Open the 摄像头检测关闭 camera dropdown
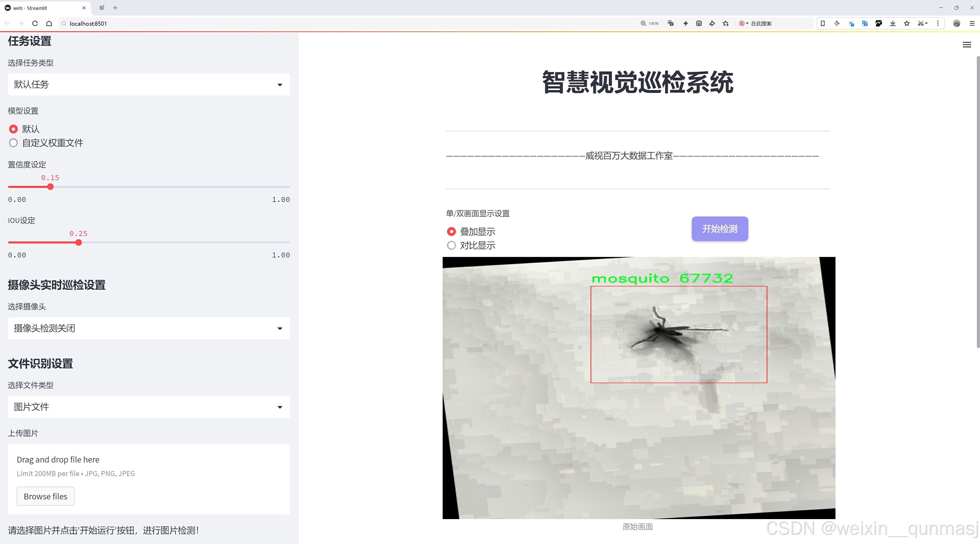 (149, 328)
